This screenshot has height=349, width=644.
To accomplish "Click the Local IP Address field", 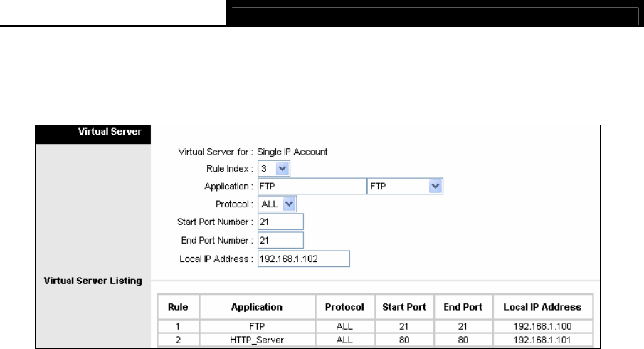I will pos(304,259).
